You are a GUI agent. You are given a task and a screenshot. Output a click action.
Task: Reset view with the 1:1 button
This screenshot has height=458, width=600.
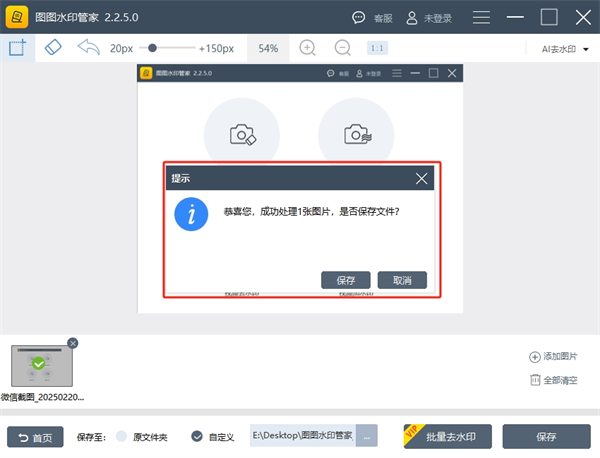377,48
